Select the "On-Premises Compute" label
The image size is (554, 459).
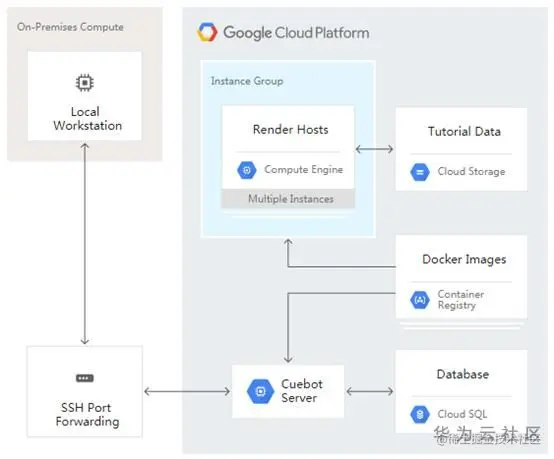click(x=70, y=27)
